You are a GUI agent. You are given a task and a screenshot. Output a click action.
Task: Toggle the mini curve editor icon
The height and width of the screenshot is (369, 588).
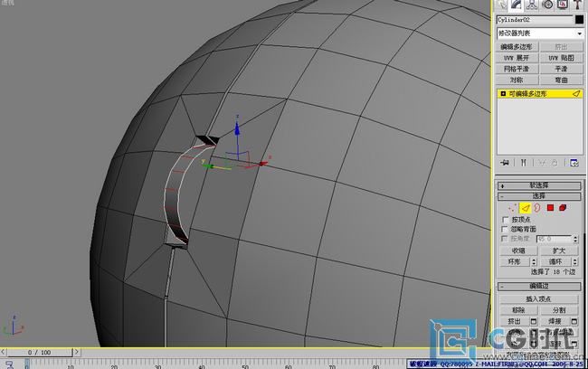9,364
